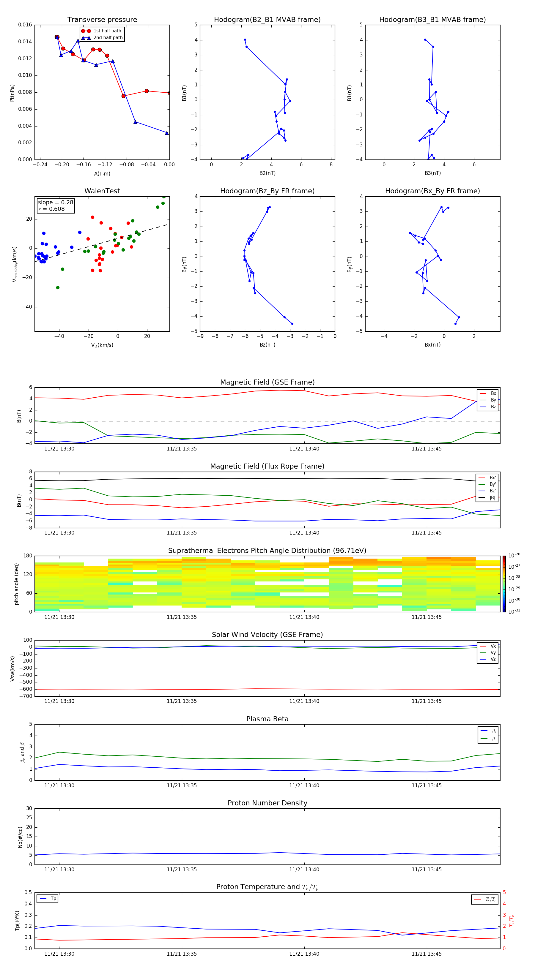535x980 pixels.
Task: Click the A(T·m) x-axis label
Action: pyautogui.click(x=102, y=174)
